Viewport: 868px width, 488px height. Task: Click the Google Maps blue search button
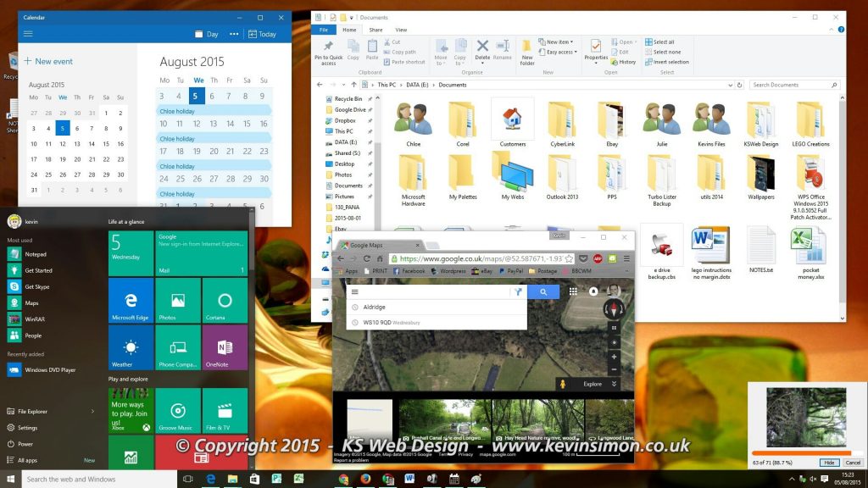coord(543,291)
